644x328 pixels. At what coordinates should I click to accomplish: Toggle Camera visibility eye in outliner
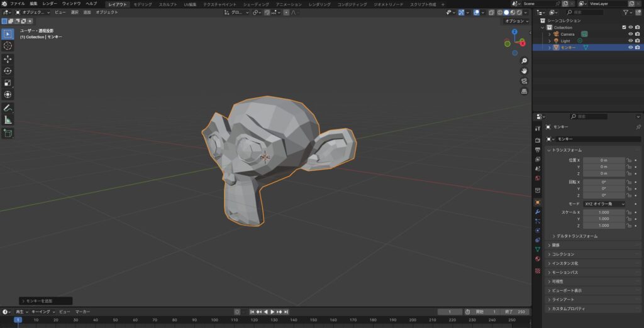630,34
